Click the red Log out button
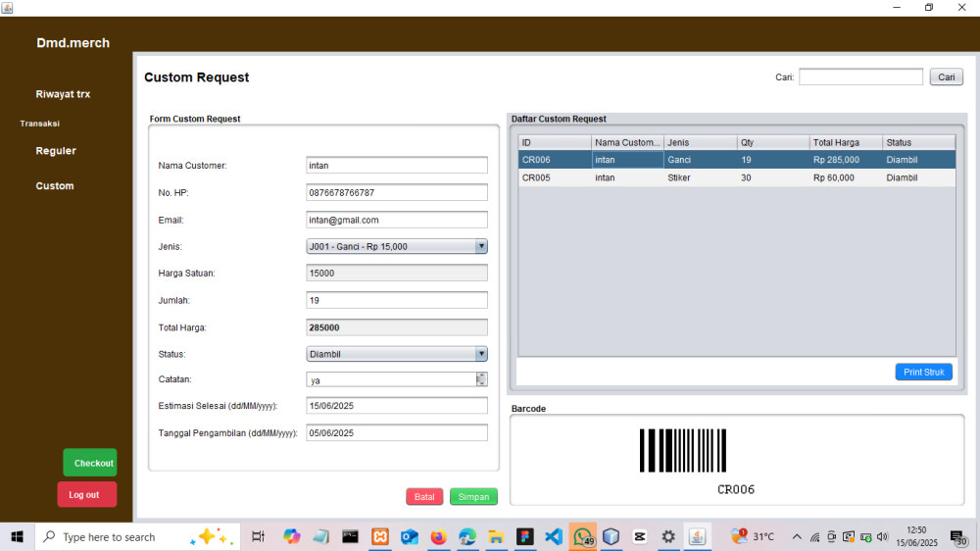 [x=87, y=494]
